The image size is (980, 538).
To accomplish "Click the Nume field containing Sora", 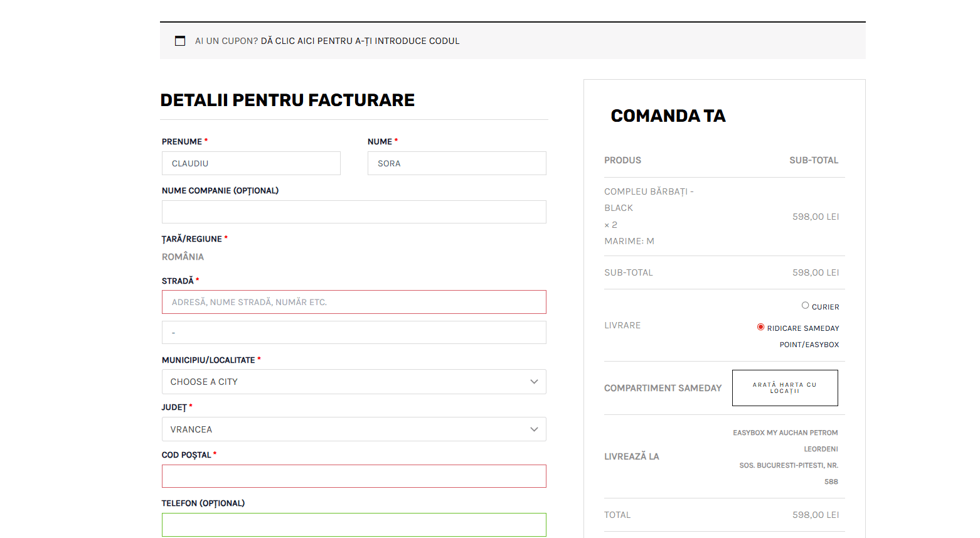I will coord(456,163).
